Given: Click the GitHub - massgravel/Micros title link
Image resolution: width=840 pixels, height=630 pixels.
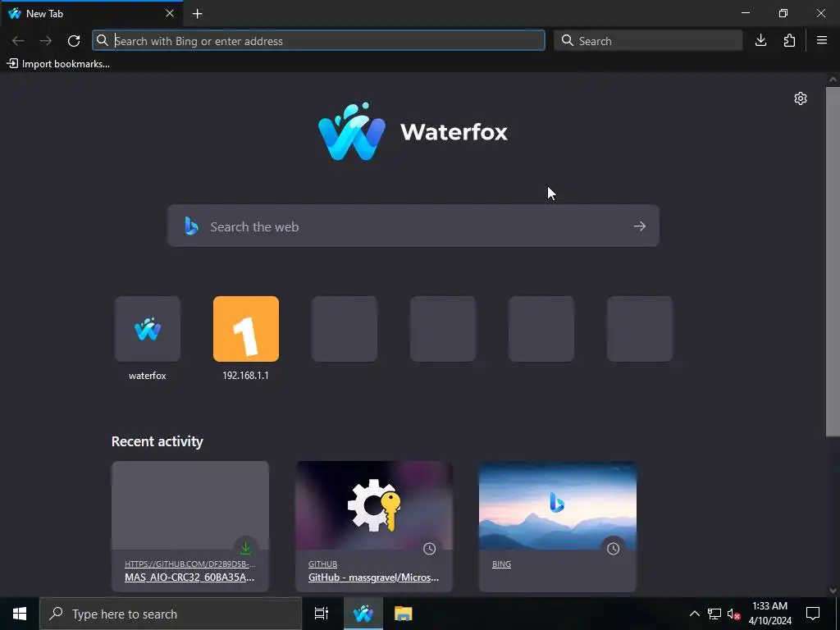Looking at the screenshot, I should click(x=373, y=577).
